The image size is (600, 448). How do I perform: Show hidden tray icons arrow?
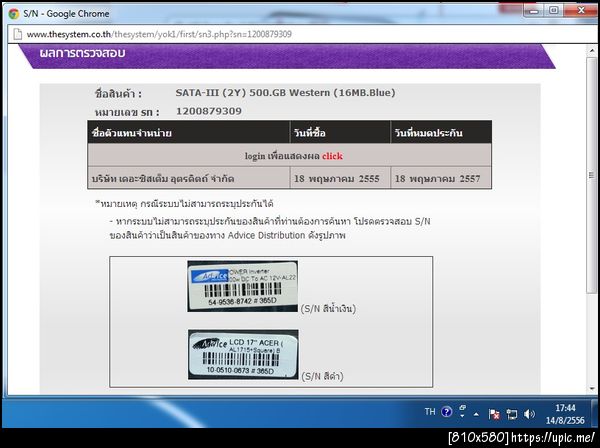click(x=476, y=414)
